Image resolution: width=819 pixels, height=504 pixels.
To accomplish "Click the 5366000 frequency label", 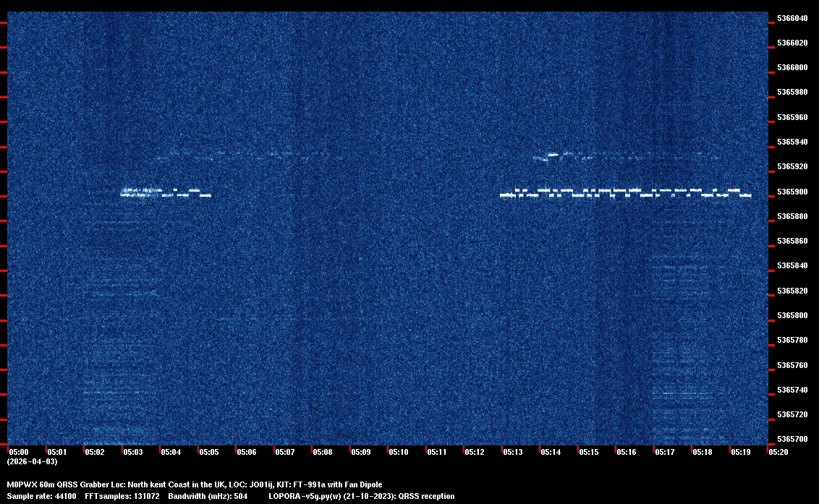I will 792,68.
